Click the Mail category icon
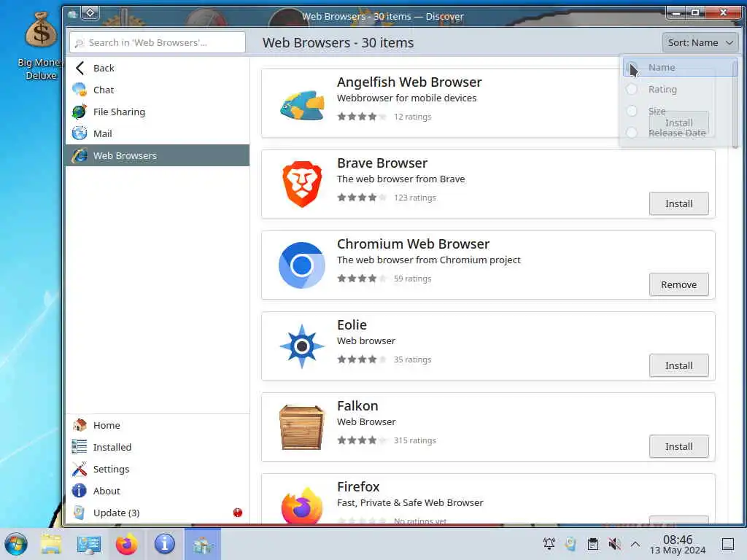The width and height of the screenshot is (747, 560). click(80, 133)
